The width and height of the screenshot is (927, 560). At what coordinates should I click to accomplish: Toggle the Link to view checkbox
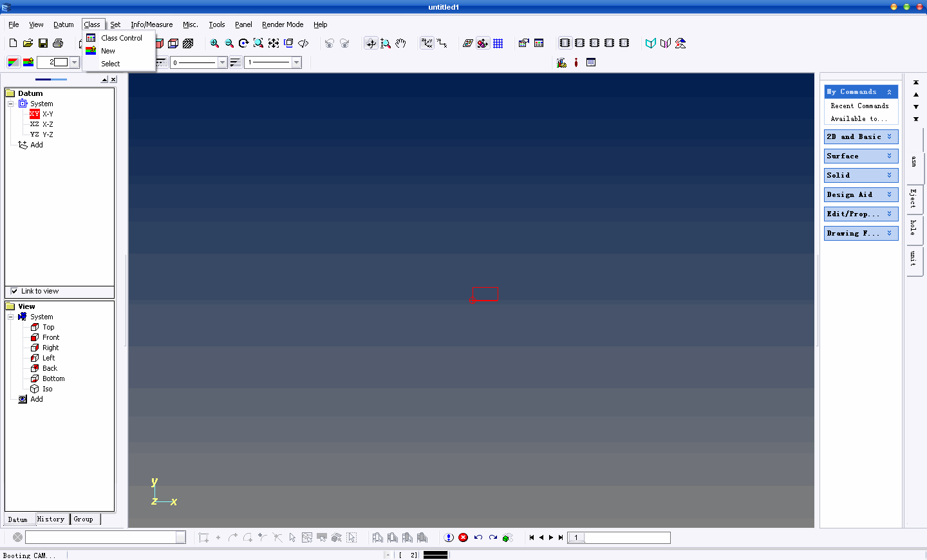click(14, 291)
